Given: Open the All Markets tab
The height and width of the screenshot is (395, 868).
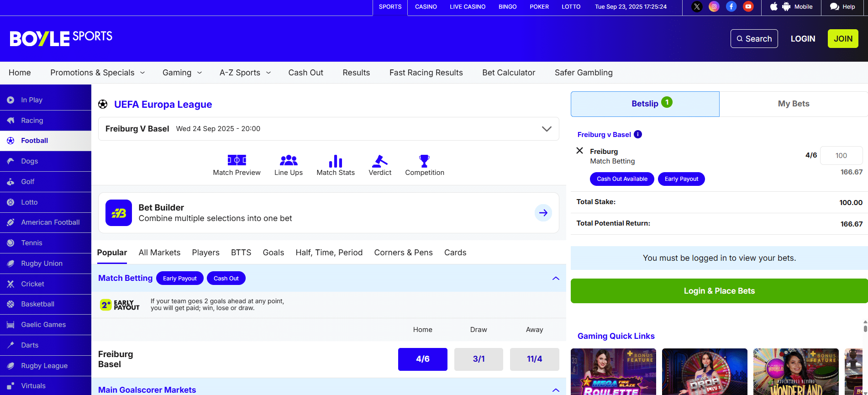Looking at the screenshot, I should click(x=159, y=253).
